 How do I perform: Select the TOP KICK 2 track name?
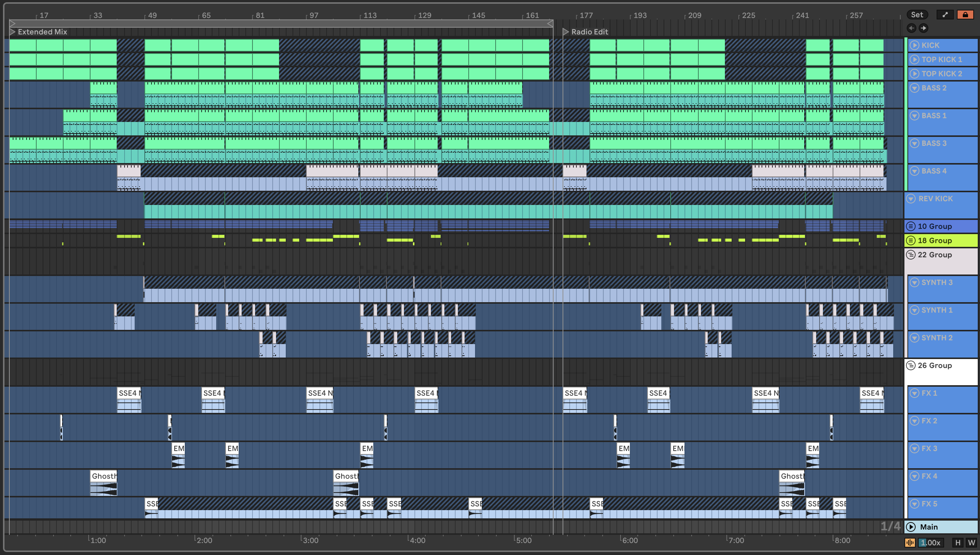point(942,74)
